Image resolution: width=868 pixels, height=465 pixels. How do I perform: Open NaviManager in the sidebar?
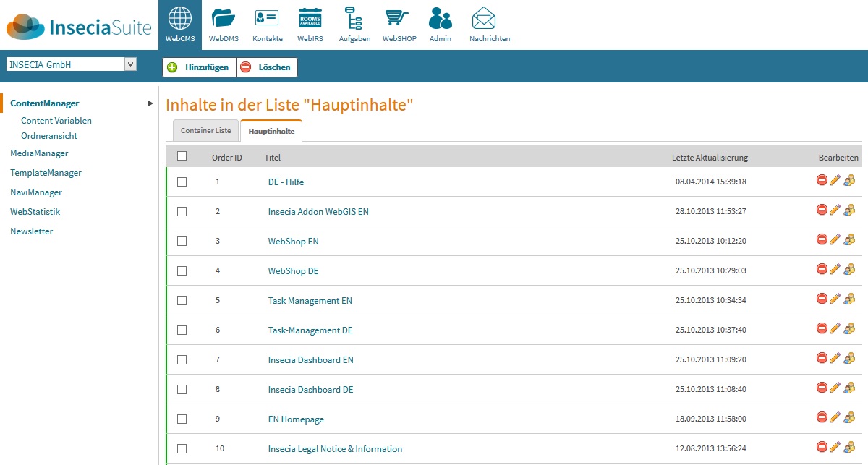36,192
